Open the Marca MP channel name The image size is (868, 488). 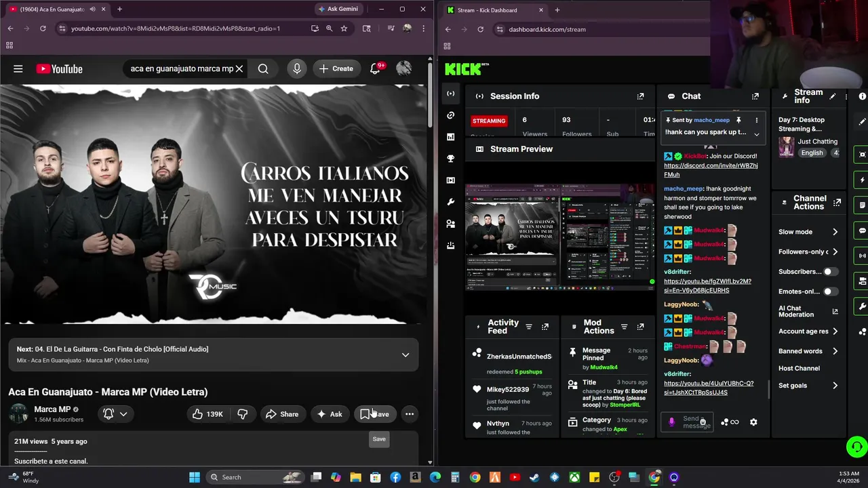point(52,409)
